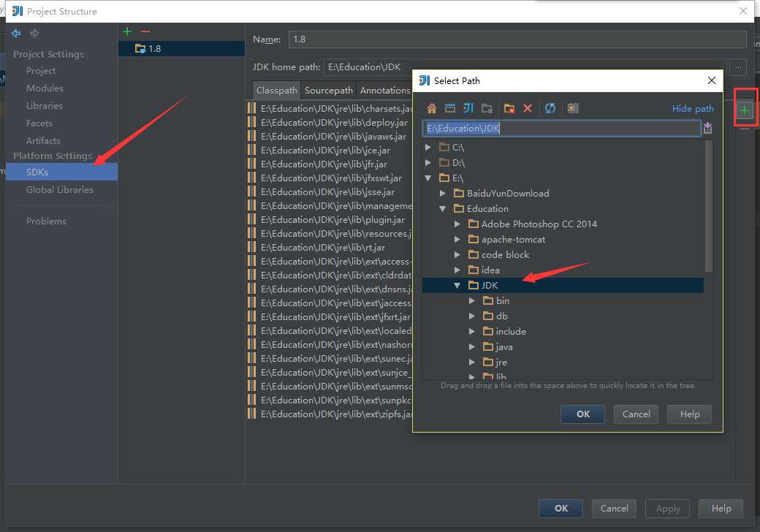Click Help in Project Structure window
Viewport: 760px width, 532px height.
tap(721, 509)
